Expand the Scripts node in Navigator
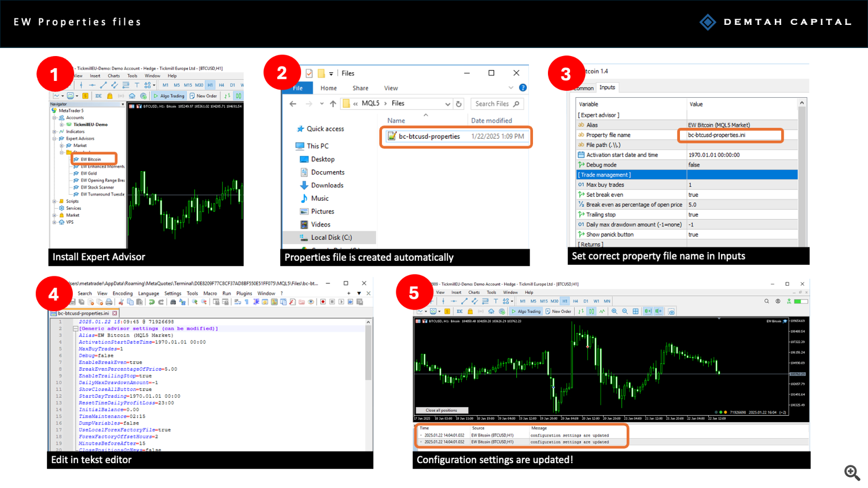 tap(54, 201)
